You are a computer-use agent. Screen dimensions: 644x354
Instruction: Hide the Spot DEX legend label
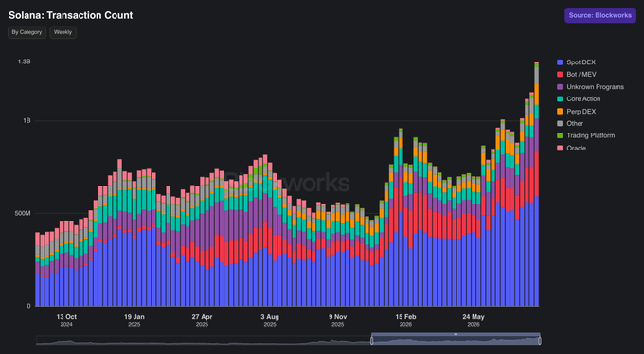[x=581, y=62]
